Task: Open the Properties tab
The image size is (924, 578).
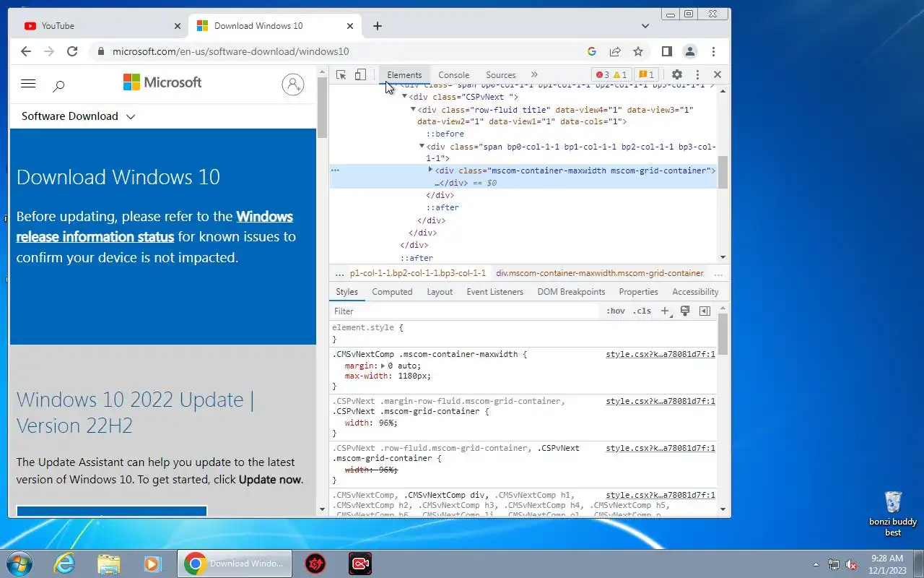Action: 638,292
